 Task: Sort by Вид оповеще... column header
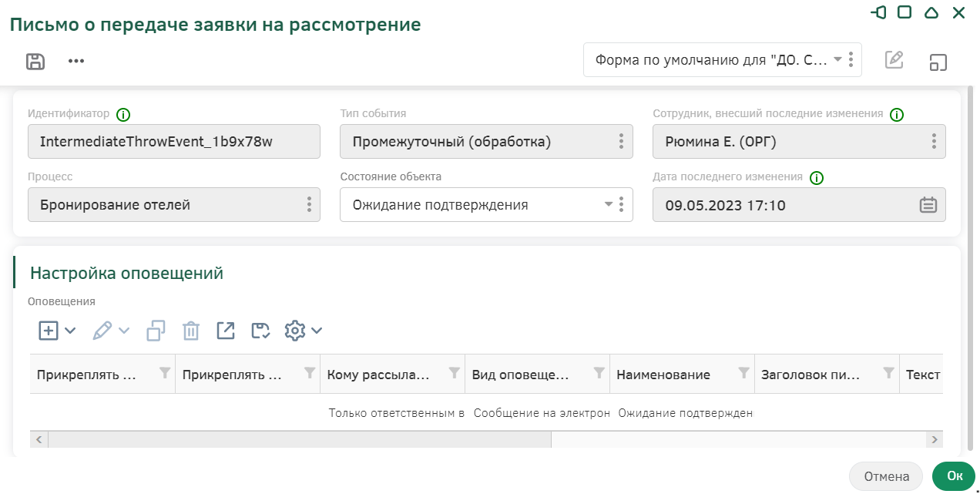[522, 375]
